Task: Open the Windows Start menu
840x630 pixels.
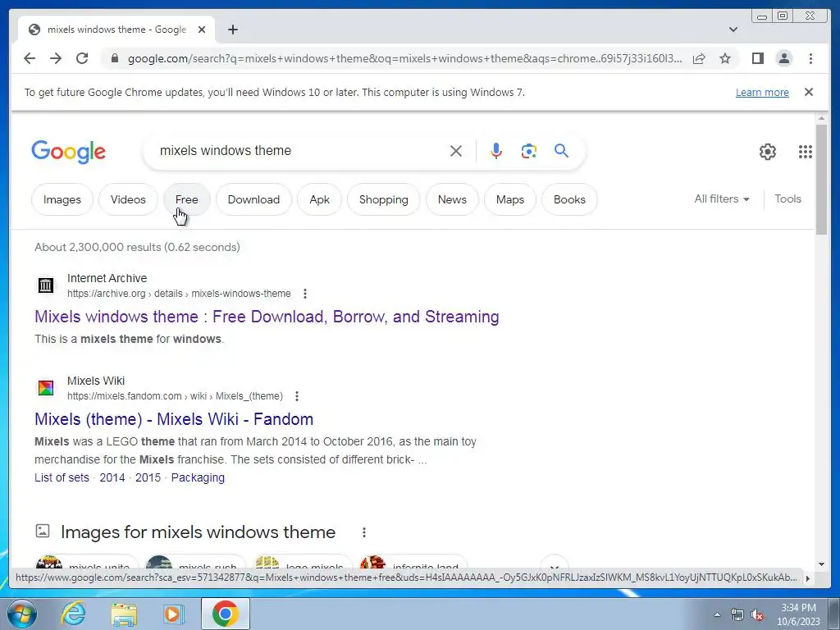Action: tap(22, 614)
